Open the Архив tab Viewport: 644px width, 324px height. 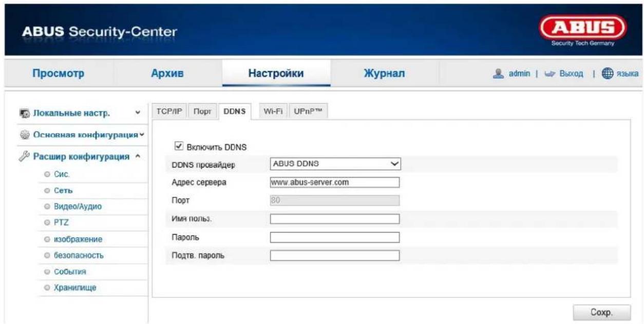[166, 73]
